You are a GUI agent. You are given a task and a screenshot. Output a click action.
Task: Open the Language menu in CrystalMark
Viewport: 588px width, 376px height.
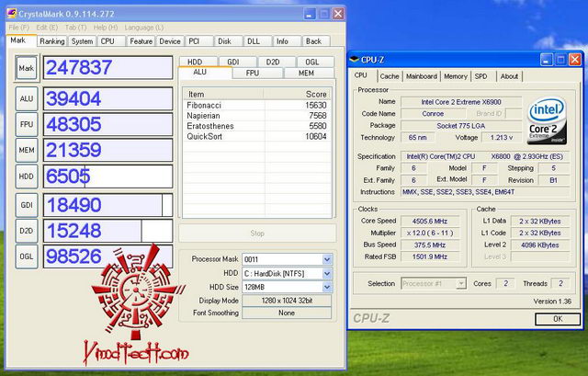(x=144, y=28)
